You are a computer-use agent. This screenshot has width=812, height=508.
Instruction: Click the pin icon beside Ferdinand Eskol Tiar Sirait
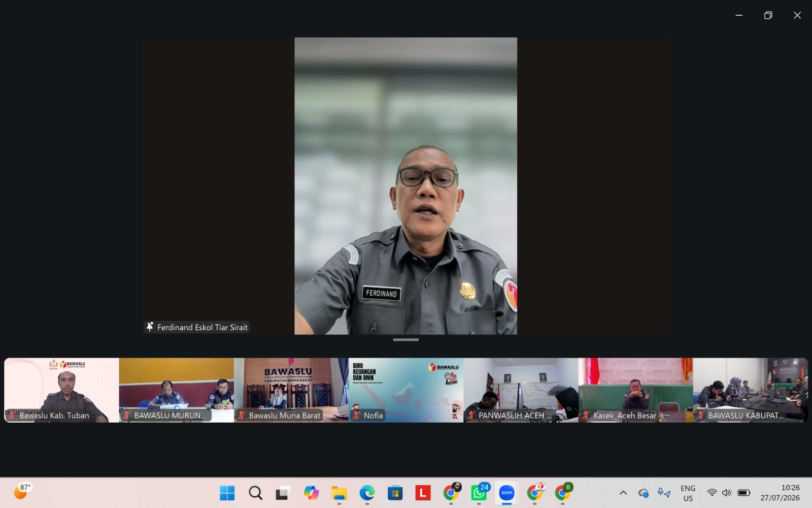pos(150,327)
